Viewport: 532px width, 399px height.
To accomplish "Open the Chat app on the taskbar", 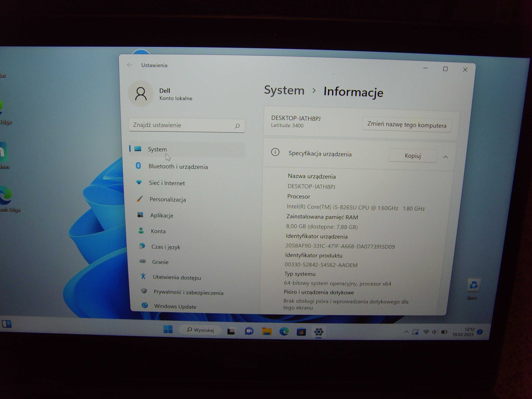I will 249,331.
